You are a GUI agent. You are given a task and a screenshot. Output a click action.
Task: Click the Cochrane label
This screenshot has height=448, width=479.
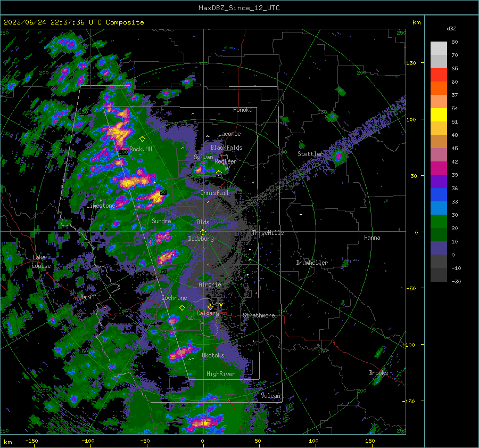[x=174, y=298]
